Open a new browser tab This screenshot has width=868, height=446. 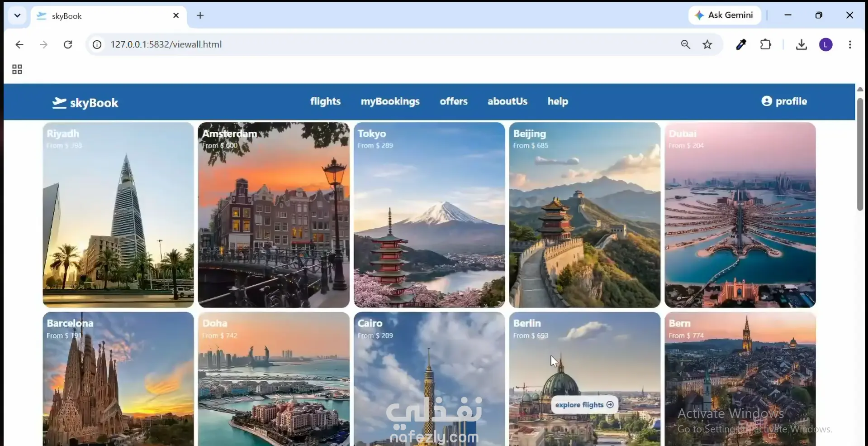tap(200, 15)
